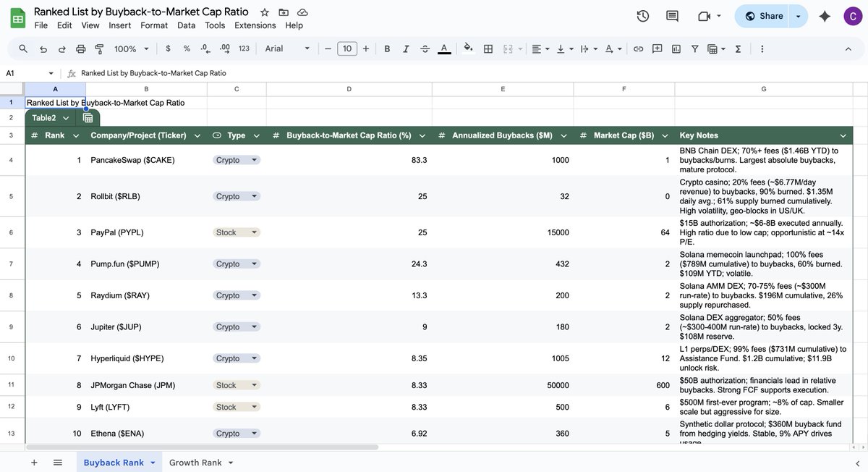Activate the paint format tool
Viewport: 868px width, 472px height.
(x=99, y=49)
